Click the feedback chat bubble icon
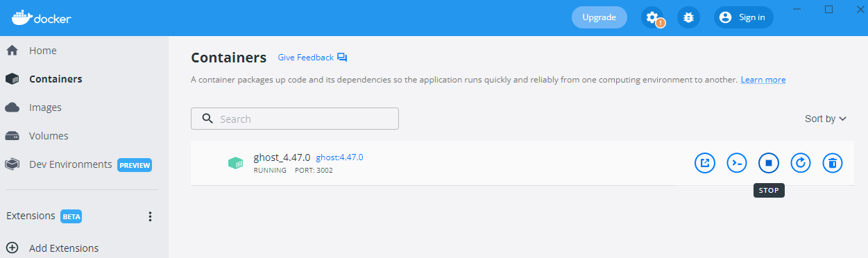 pyautogui.click(x=342, y=58)
